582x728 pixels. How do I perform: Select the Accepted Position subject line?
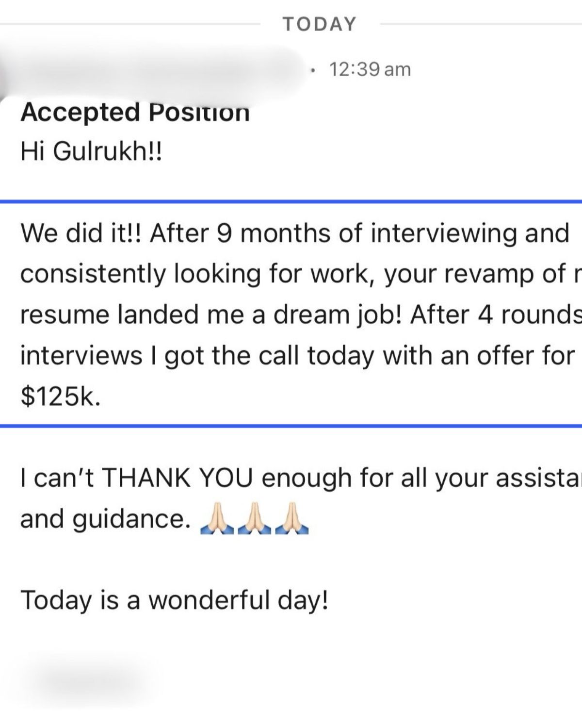(x=135, y=112)
